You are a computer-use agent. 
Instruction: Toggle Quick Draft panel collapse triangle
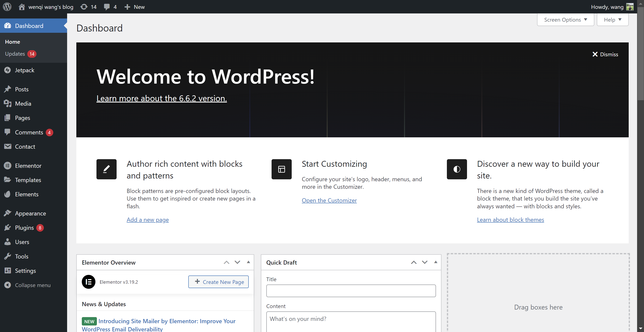pyautogui.click(x=436, y=262)
